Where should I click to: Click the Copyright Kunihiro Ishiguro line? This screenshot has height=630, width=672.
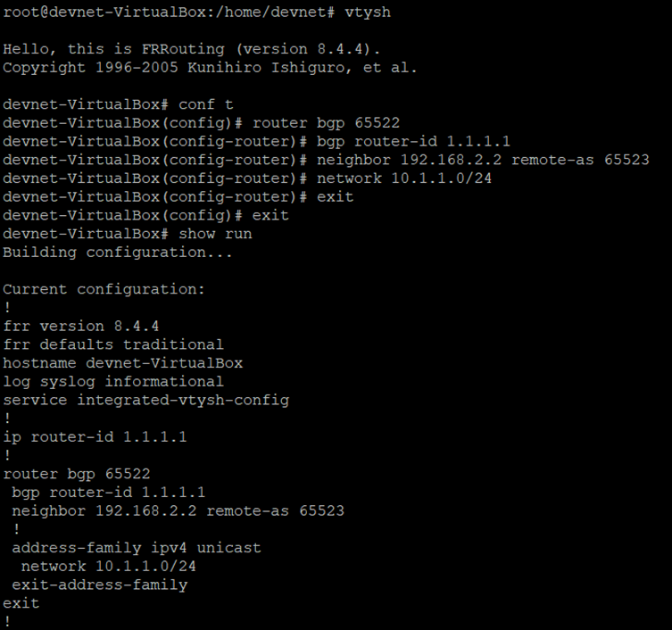210,68
